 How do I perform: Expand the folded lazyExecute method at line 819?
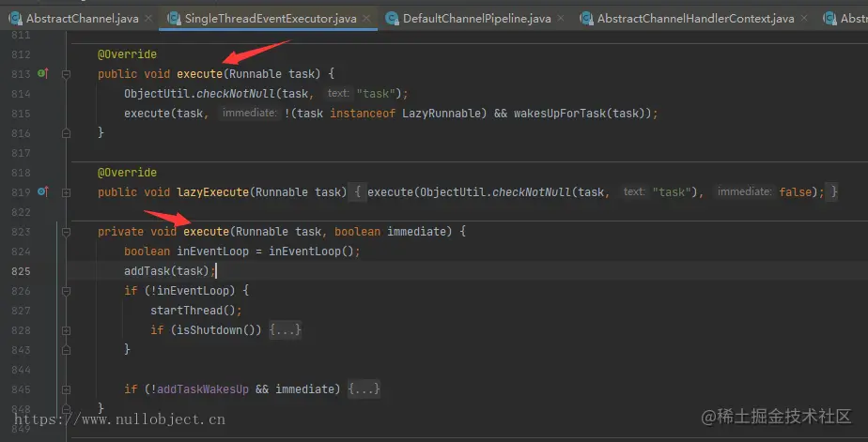(x=66, y=192)
